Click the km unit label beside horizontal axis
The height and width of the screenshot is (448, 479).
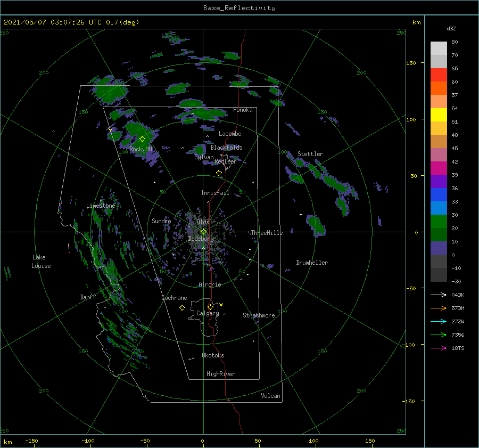(x=7, y=442)
